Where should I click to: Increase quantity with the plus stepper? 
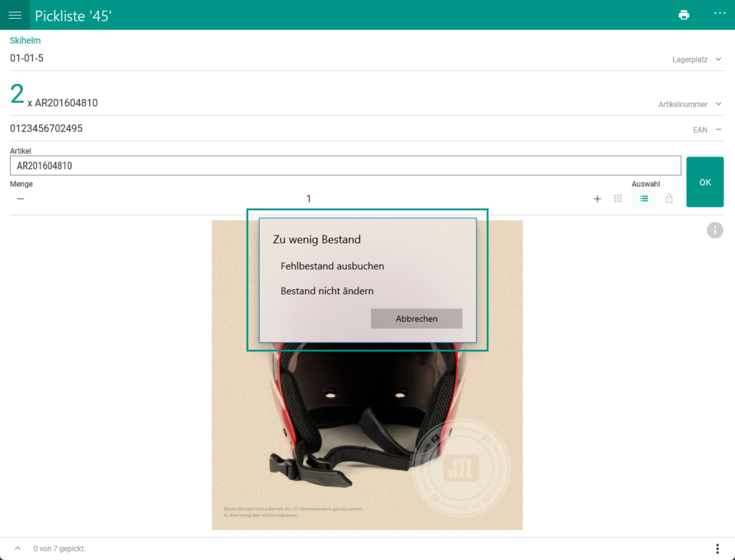click(597, 199)
